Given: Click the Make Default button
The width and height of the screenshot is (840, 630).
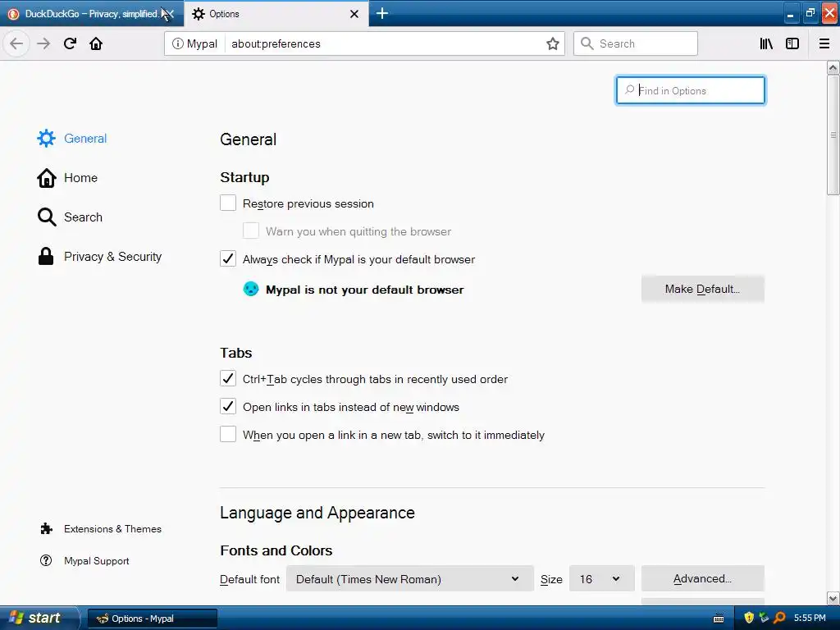Looking at the screenshot, I should click(703, 290).
